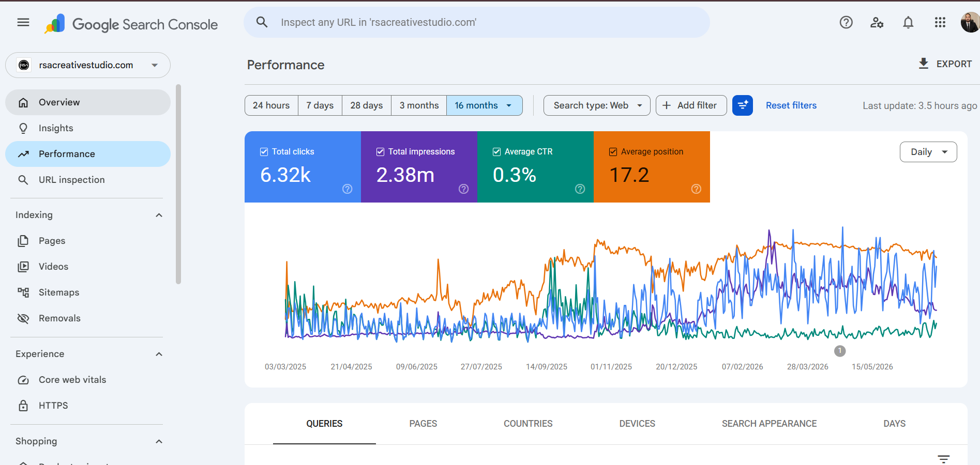The width and height of the screenshot is (980, 465).
Task: Show help for Average CTR metric
Action: [580, 189]
